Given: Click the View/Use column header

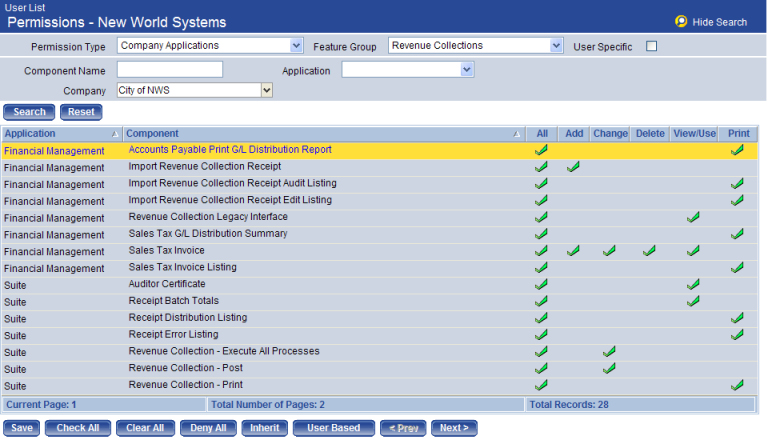Looking at the screenshot, I should click(x=694, y=133).
